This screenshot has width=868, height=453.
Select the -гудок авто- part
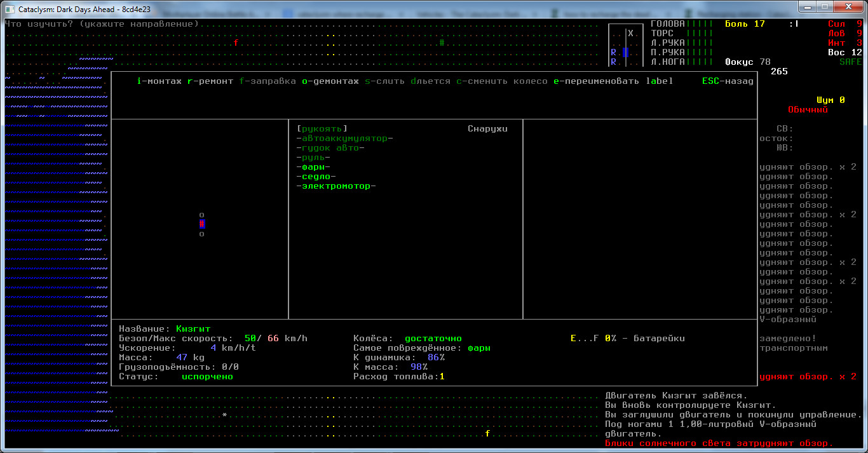click(330, 147)
